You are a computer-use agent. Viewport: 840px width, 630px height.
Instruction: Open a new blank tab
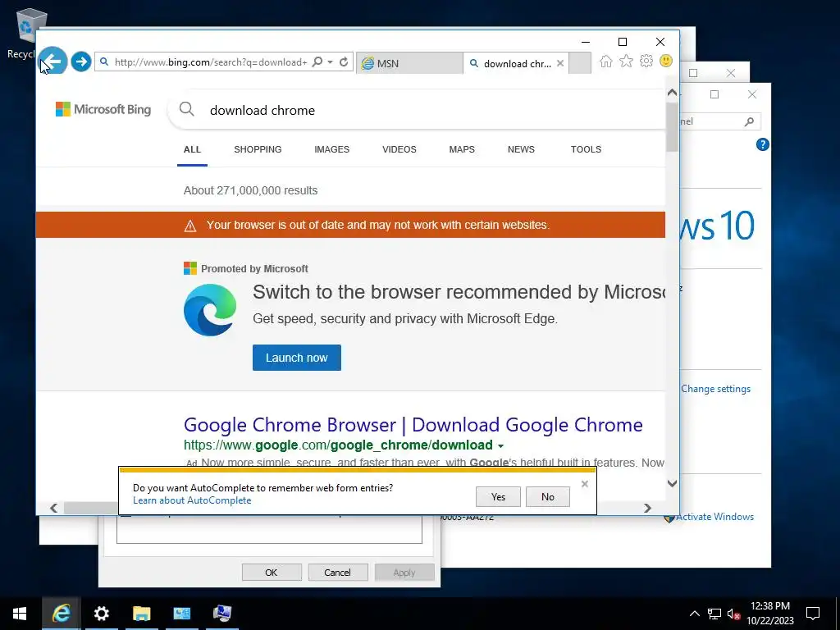click(580, 62)
